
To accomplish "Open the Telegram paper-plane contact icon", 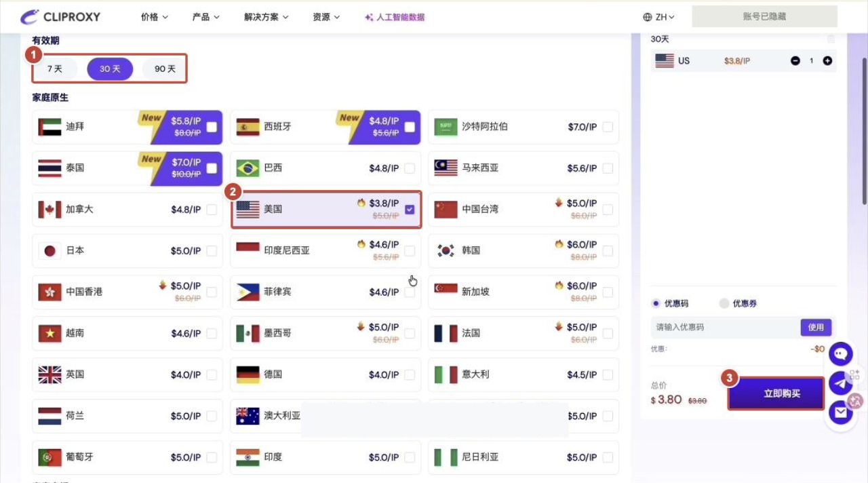I will (841, 383).
